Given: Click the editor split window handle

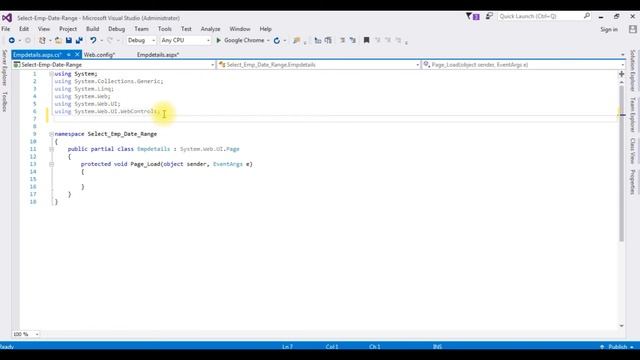Looking at the screenshot, I should point(621,74).
